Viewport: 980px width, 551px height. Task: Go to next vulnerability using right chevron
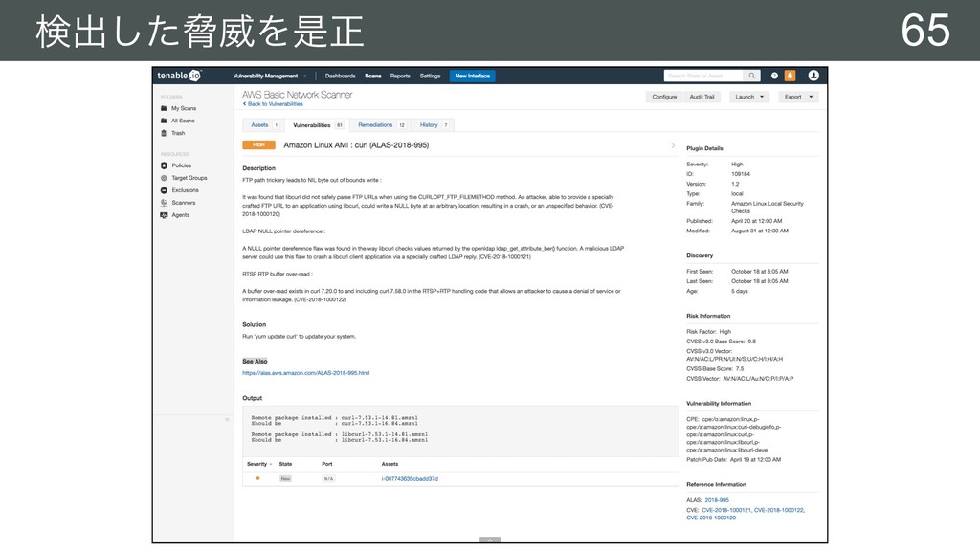click(x=673, y=145)
